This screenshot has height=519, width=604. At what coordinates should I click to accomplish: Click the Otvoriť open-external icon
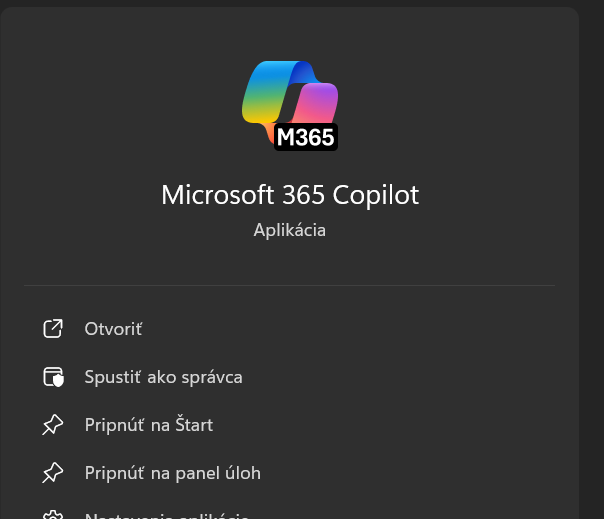pyautogui.click(x=53, y=329)
